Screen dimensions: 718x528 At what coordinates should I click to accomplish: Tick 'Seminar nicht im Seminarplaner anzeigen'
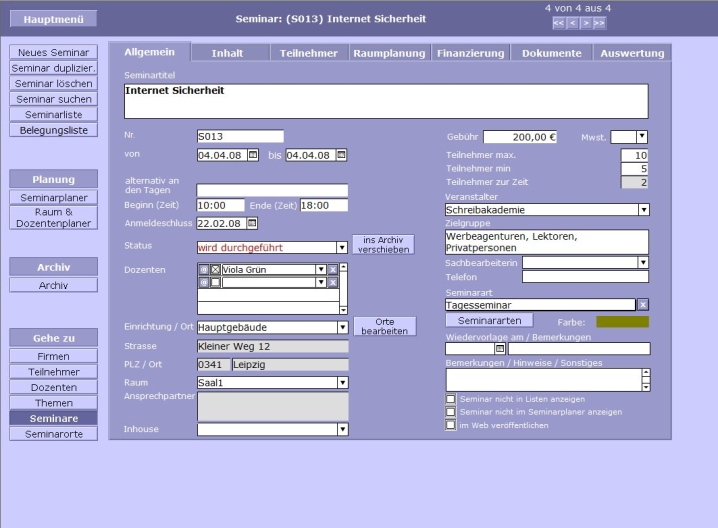[451, 411]
